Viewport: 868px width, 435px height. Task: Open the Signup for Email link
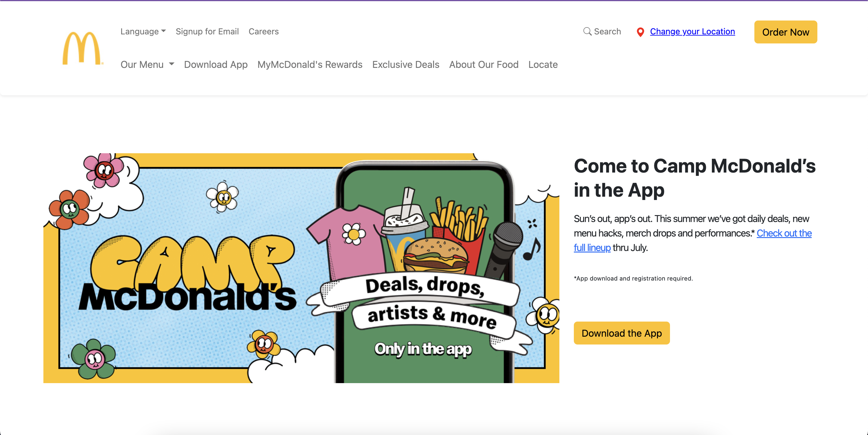click(x=207, y=31)
